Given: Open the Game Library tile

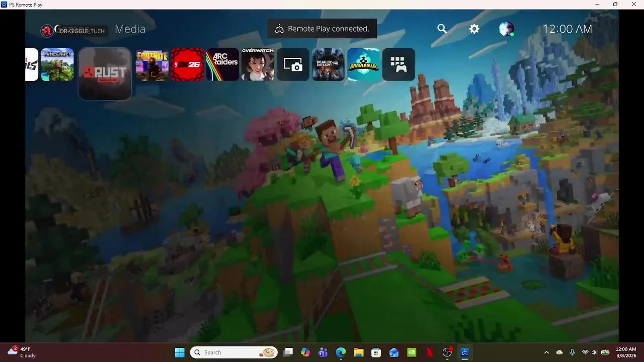Looking at the screenshot, I should coord(398,64).
